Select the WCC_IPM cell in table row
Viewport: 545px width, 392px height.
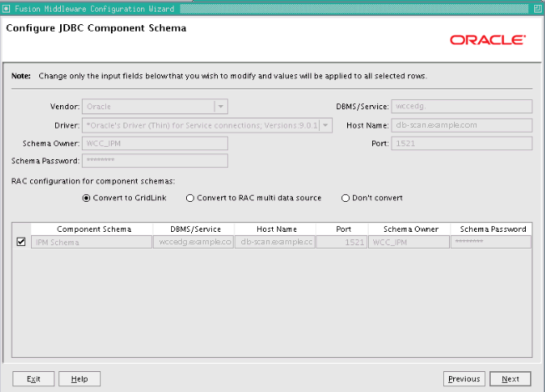click(409, 242)
